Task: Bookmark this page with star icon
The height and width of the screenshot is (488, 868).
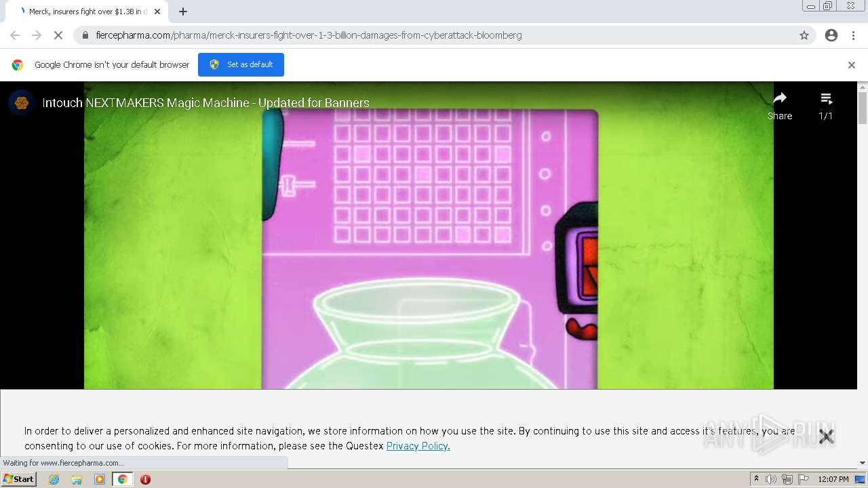Action: pos(804,35)
